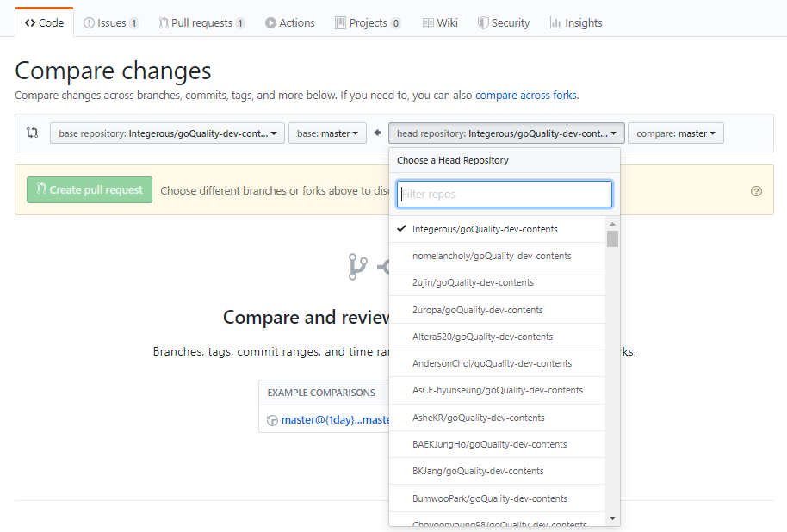Image resolution: width=787 pixels, height=532 pixels.
Task: Select Integerous/goQuality-dev-contents repository
Action: (498, 229)
